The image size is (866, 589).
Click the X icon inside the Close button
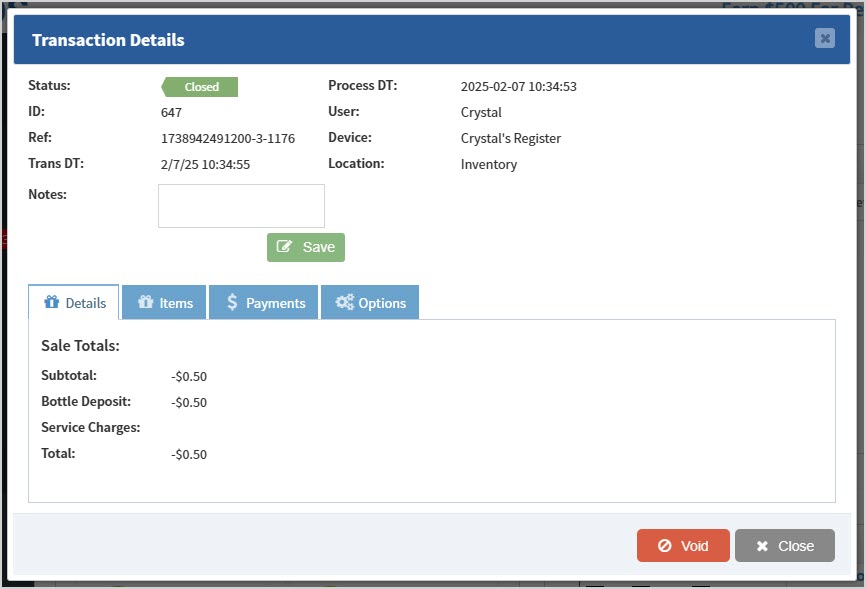[764, 545]
